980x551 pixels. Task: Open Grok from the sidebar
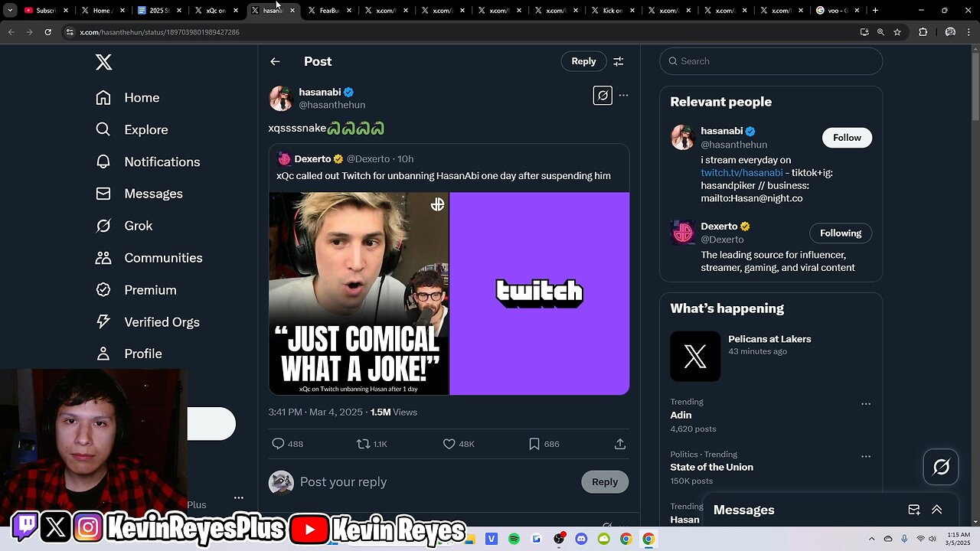coord(124,226)
